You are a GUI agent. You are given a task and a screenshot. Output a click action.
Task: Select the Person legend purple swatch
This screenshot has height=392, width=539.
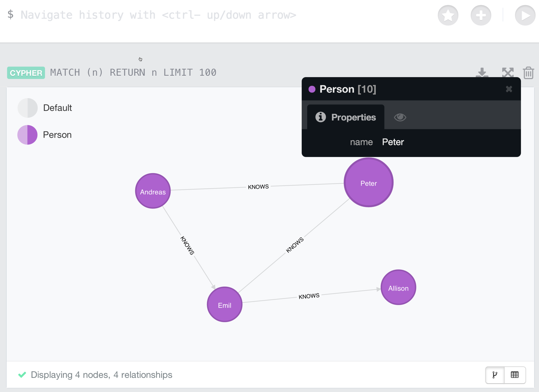click(x=27, y=135)
